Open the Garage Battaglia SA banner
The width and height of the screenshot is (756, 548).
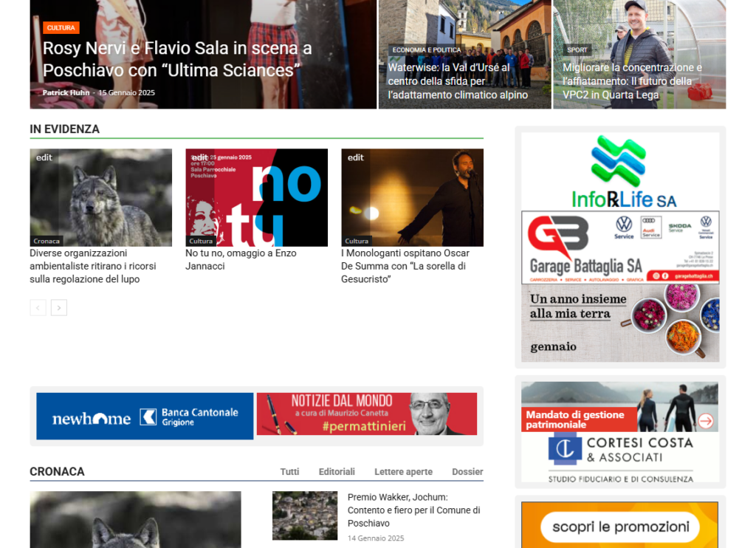(619, 247)
